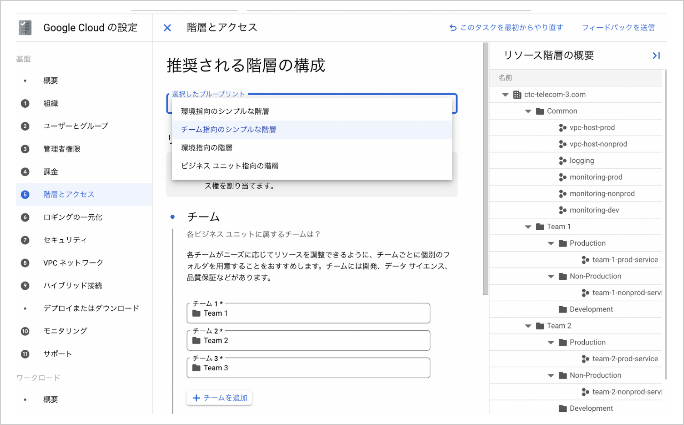Click the 選択したブループリント dropdown field
This screenshot has width=684, height=425.
click(x=312, y=103)
